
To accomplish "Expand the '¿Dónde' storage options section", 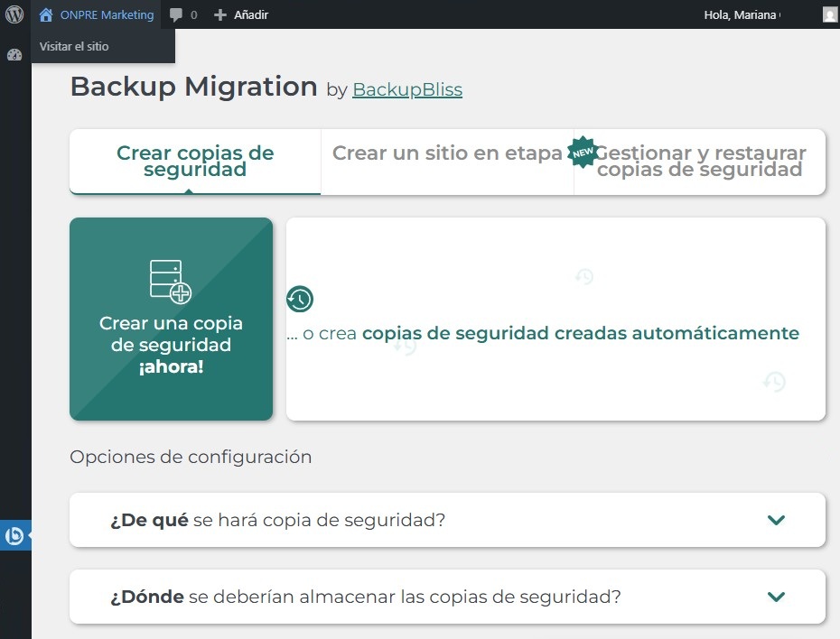I will pyautogui.click(x=447, y=597).
